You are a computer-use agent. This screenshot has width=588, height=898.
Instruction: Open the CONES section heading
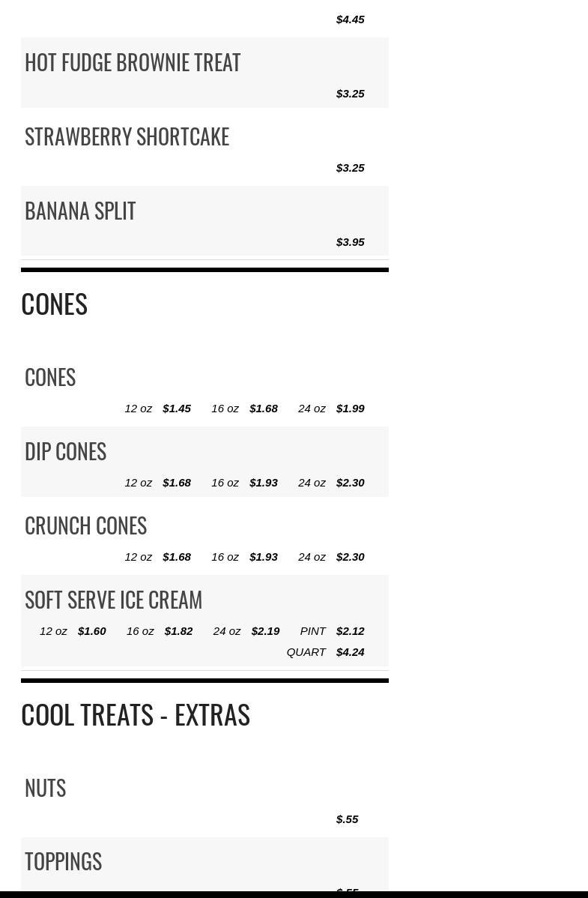[x=55, y=304]
